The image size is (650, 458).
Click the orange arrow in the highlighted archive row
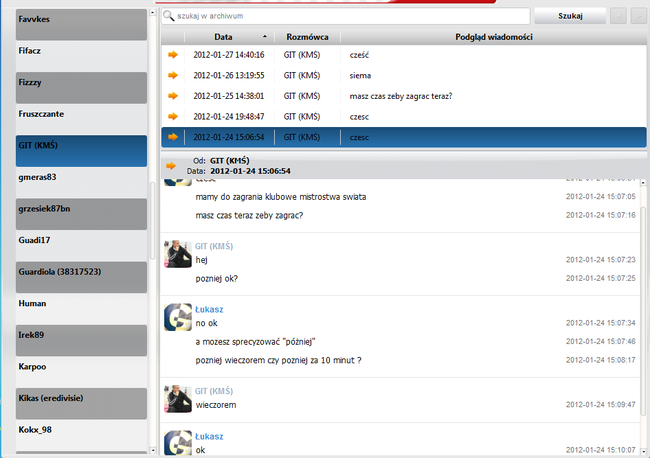172,136
